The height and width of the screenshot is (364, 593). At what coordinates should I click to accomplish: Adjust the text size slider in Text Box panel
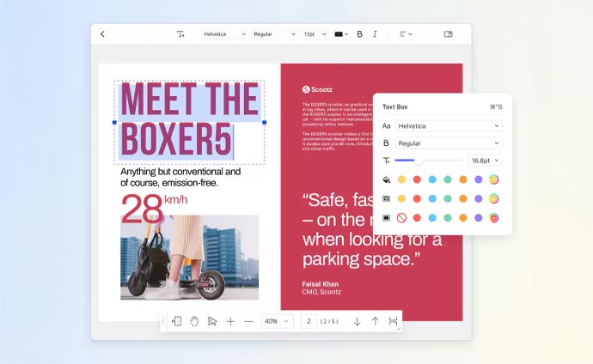(420, 161)
